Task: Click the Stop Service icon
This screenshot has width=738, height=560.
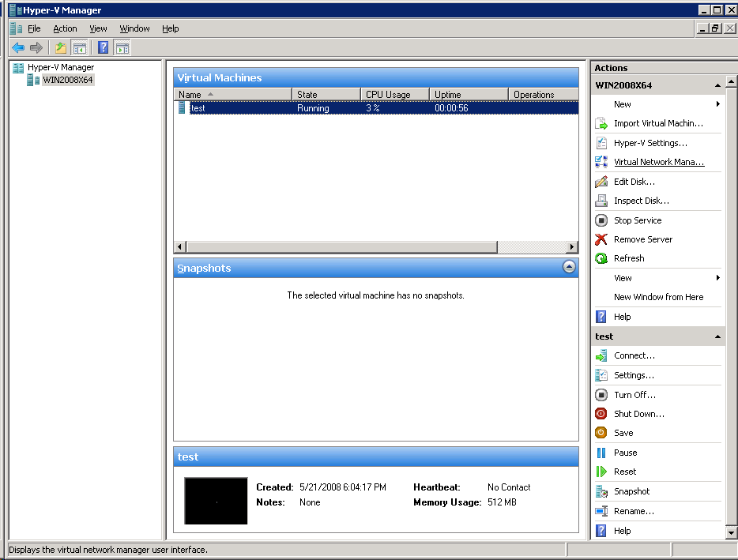Action: [x=601, y=220]
